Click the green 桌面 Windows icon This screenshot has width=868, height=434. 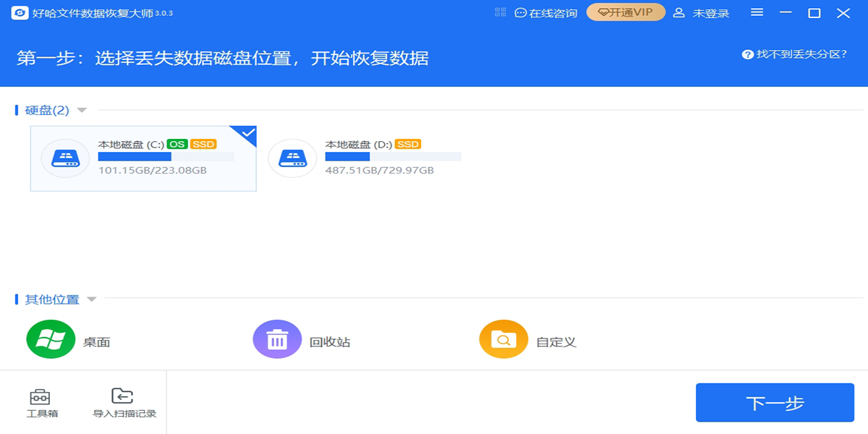click(51, 339)
